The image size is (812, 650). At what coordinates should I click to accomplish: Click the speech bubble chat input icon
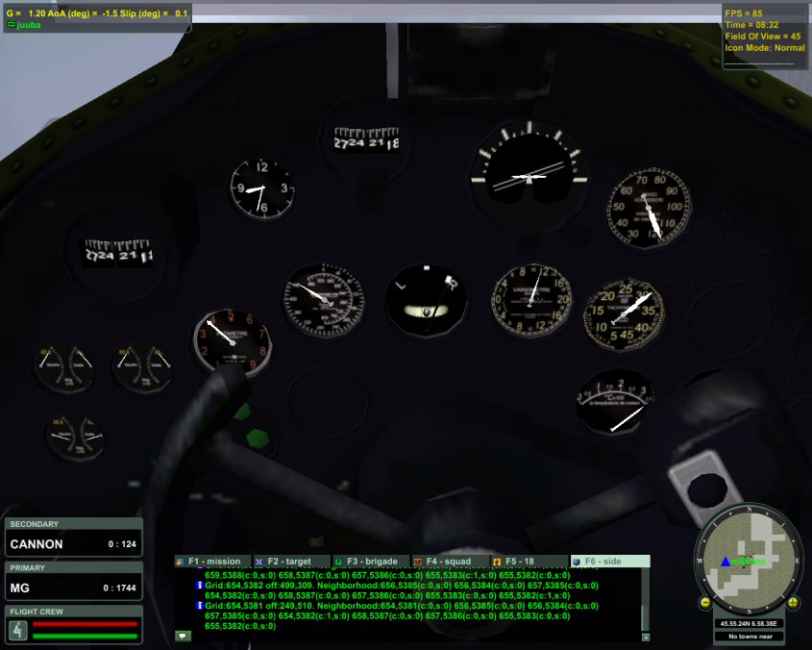[x=183, y=636]
